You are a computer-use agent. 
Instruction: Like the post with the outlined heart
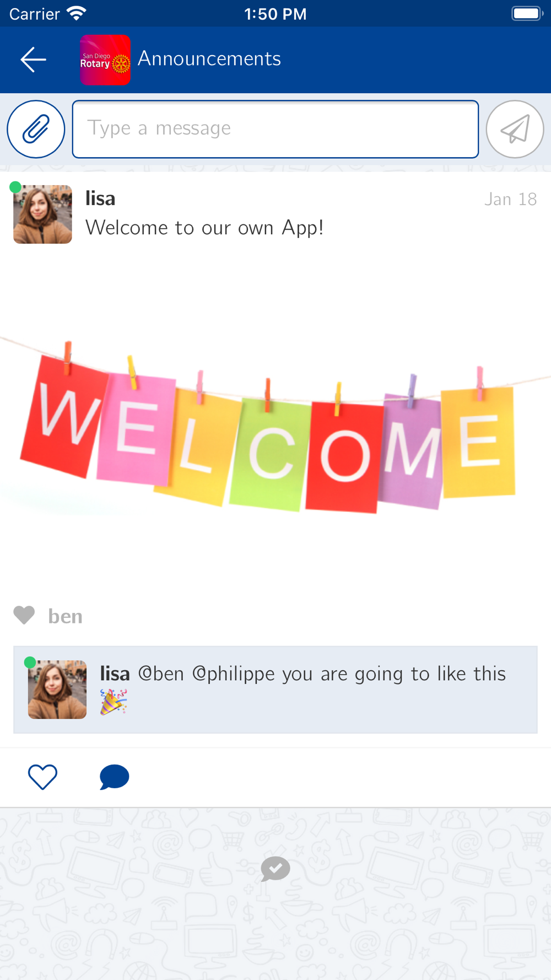[42, 777]
